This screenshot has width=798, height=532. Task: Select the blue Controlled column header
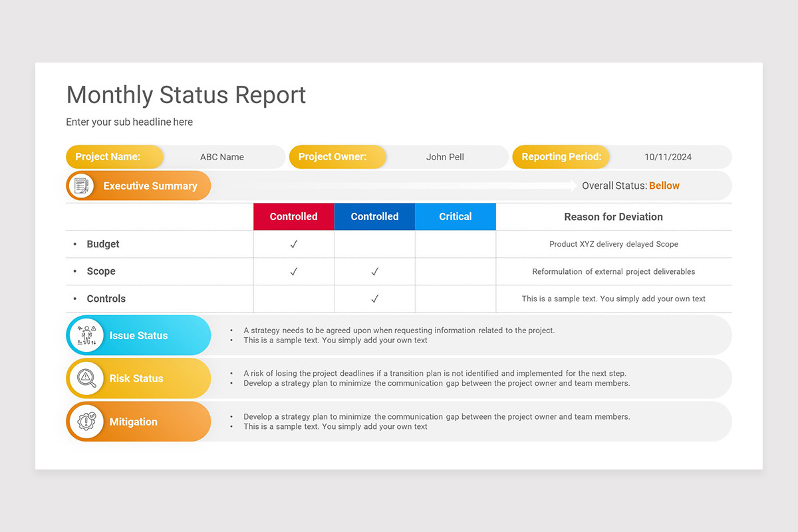tap(374, 216)
